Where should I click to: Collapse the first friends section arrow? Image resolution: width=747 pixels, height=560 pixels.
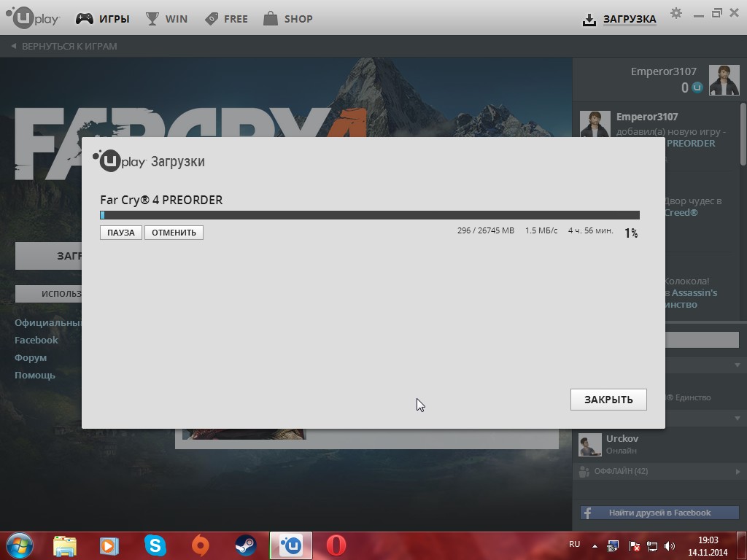click(x=737, y=365)
